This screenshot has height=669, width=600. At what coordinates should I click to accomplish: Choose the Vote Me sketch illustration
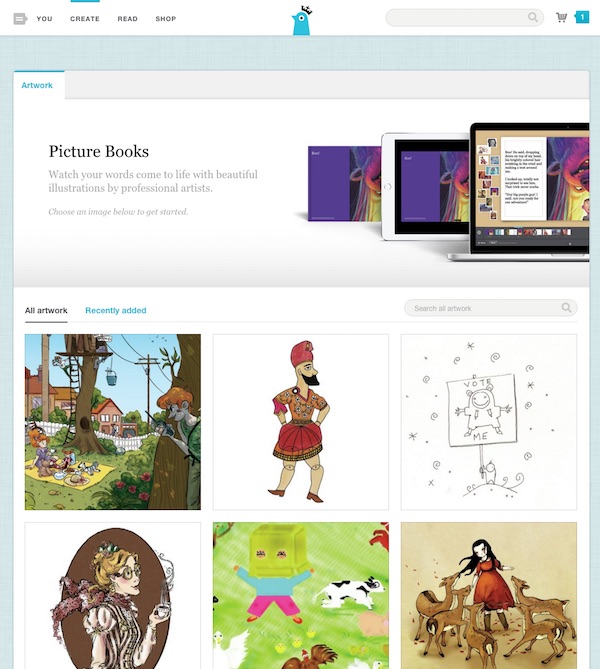[489, 422]
